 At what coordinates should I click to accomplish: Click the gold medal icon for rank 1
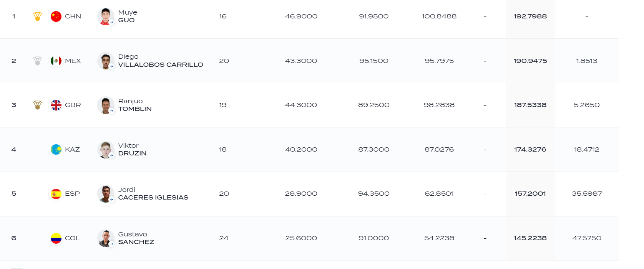pyautogui.click(x=37, y=17)
